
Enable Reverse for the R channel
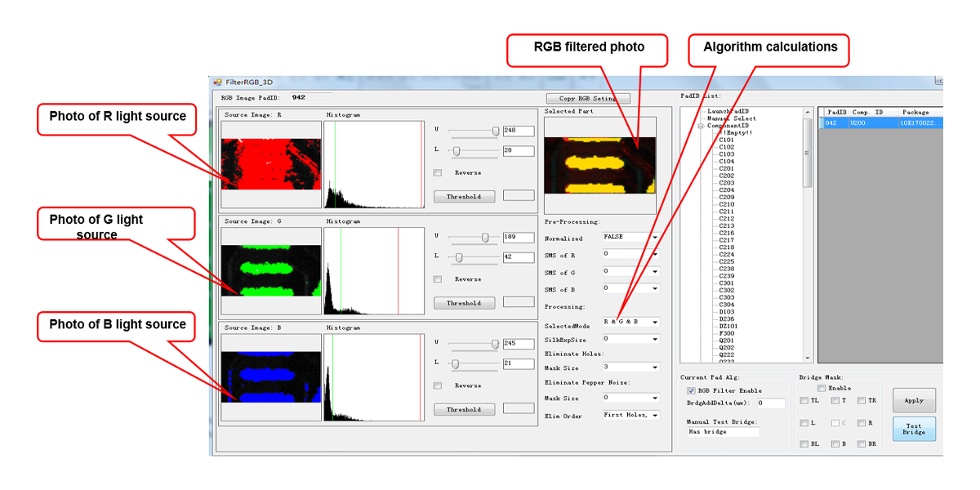click(438, 173)
